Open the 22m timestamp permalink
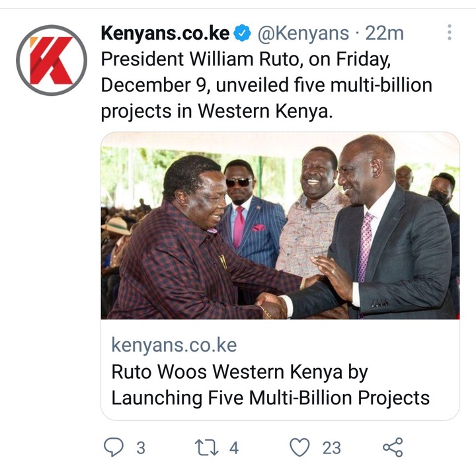476x460 pixels. [384, 33]
